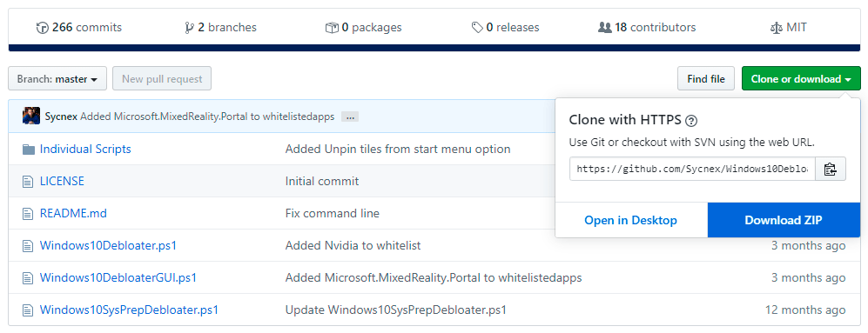Image resolution: width=868 pixels, height=333 pixels.
Task: Open the 'Fix command line' commit
Action: tap(333, 213)
